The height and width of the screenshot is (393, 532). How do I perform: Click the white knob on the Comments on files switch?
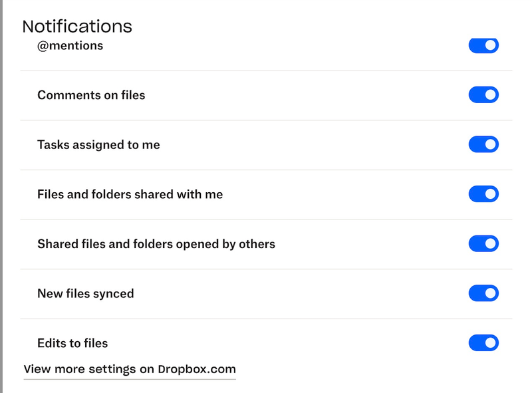pyautogui.click(x=491, y=95)
